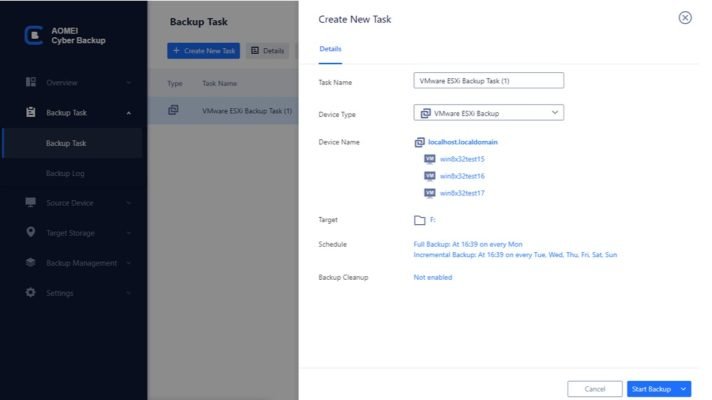Open the Start Backup dropdown arrow

pyautogui.click(x=683, y=389)
